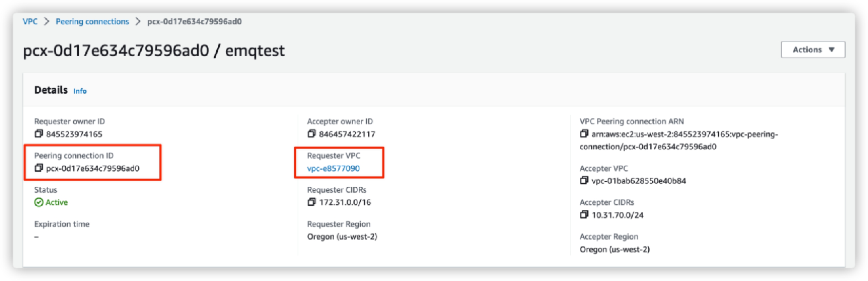868x281 pixels.
Task: Copy the VPC Peering connection ARN
Action: [x=584, y=134]
